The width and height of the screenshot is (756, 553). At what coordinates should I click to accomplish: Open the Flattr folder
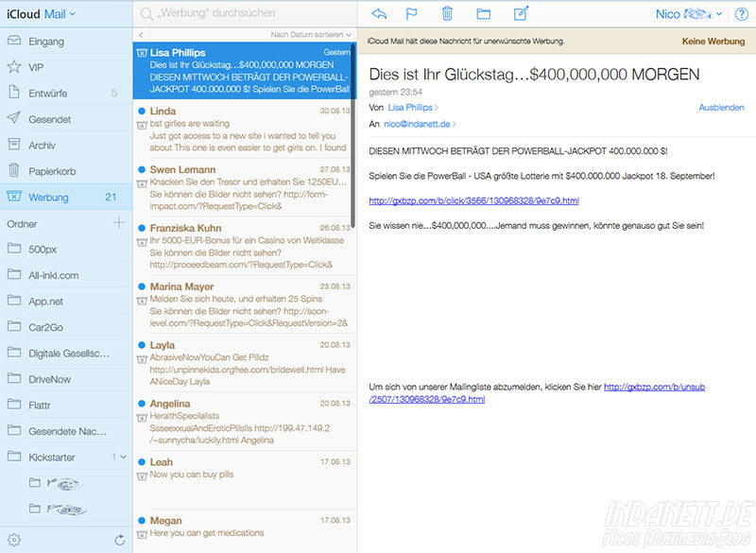[x=66, y=406]
